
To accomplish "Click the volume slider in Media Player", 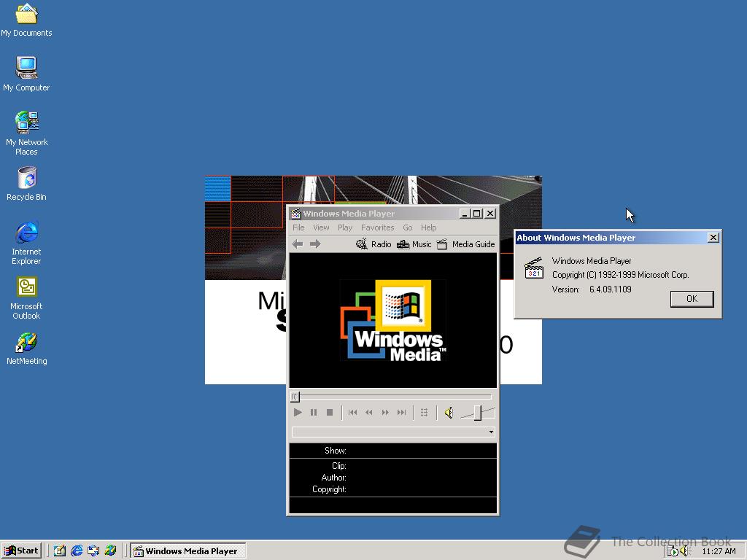I will tap(478, 413).
